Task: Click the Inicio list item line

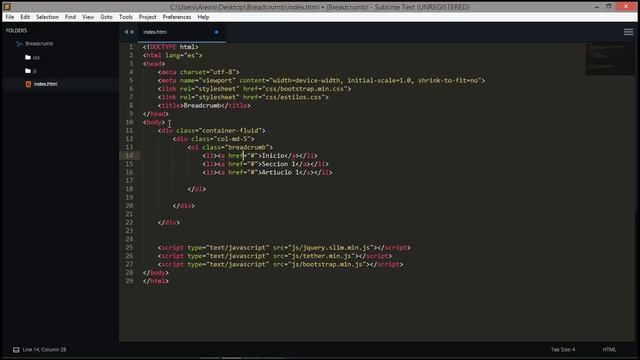Action: point(260,156)
